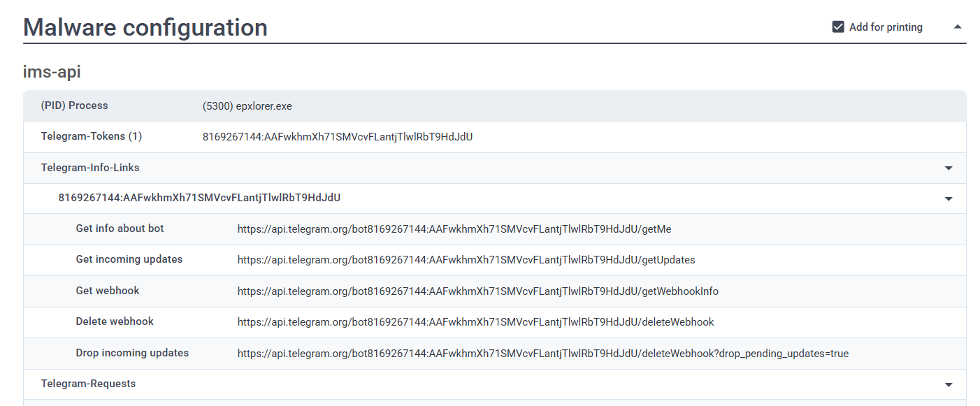Screen dimensions: 980x406
Task: Collapse the bold bot token sub-row arrow
Action: [949, 199]
